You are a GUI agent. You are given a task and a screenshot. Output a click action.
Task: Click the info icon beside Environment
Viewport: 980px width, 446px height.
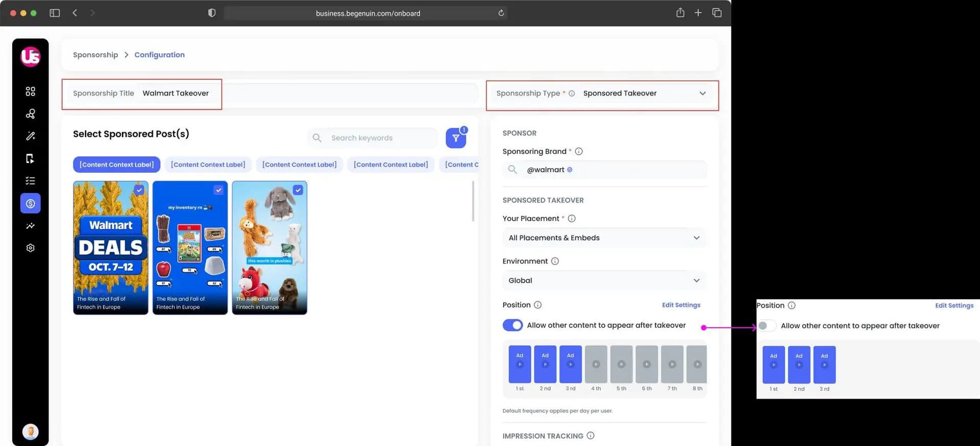[x=555, y=261]
